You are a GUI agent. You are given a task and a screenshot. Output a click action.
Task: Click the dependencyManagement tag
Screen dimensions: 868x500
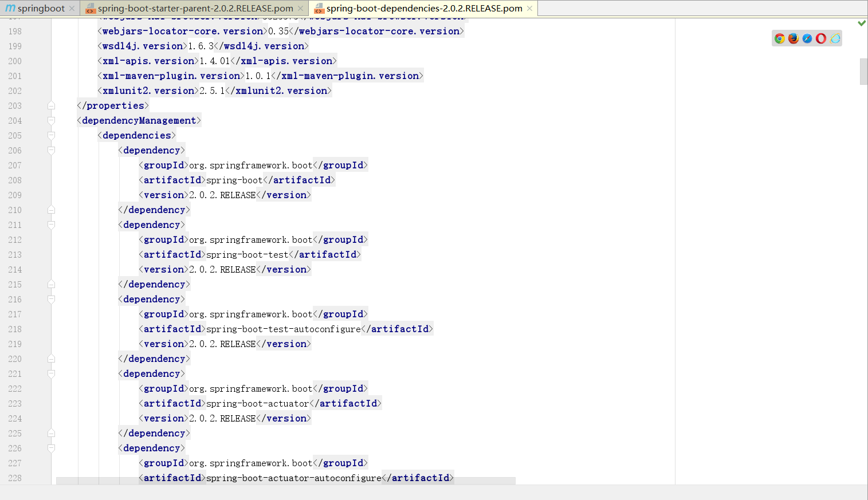[x=139, y=120]
